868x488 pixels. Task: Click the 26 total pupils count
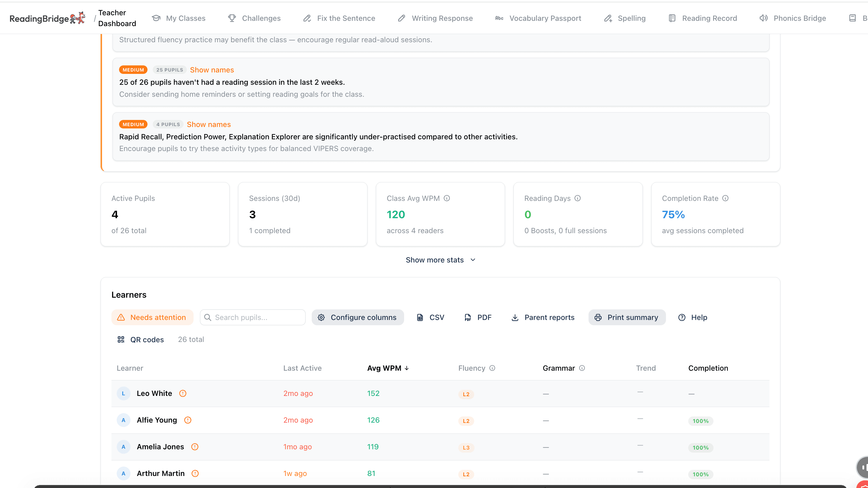(x=191, y=339)
